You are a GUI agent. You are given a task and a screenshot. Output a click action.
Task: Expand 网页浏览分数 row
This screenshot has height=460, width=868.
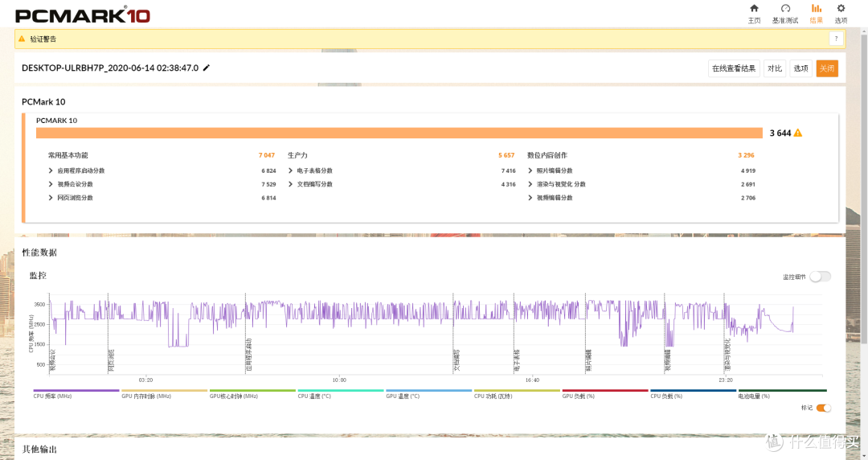coord(51,198)
